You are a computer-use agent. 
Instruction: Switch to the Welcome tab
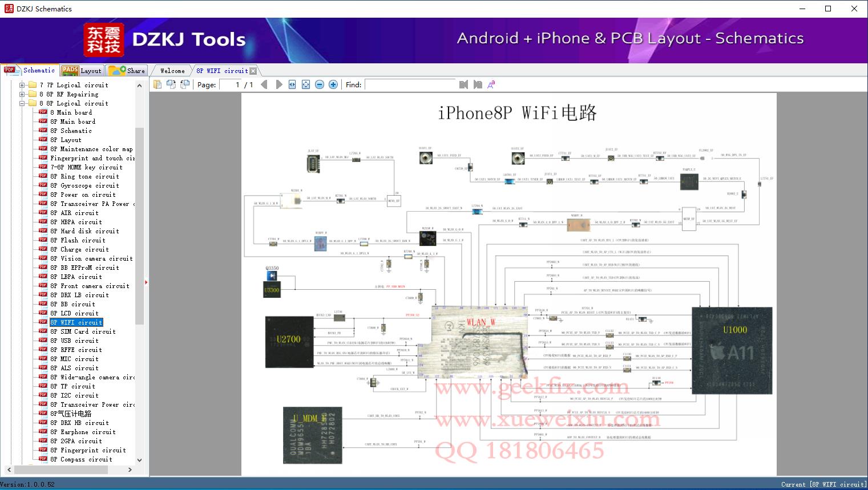click(172, 71)
